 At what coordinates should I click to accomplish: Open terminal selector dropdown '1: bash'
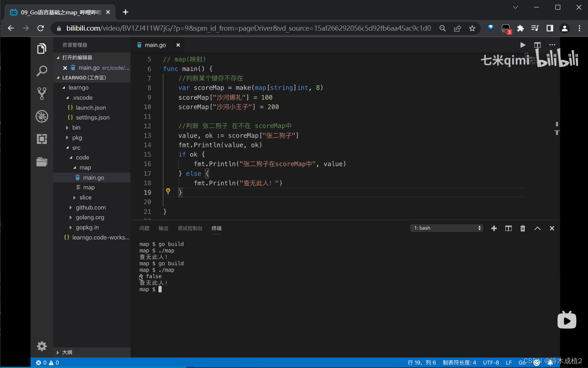pyautogui.click(x=447, y=228)
